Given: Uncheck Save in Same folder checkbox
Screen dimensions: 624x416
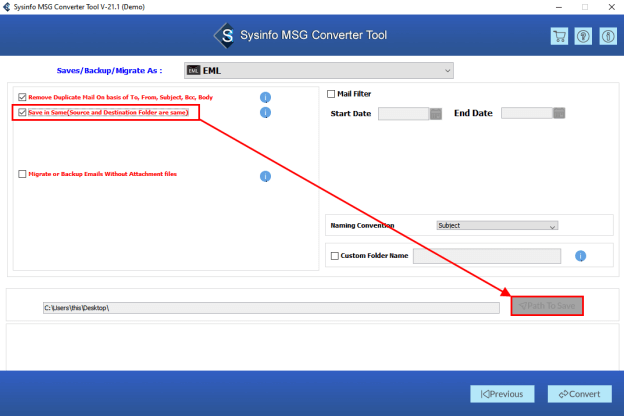Looking at the screenshot, I should point(22,112).
